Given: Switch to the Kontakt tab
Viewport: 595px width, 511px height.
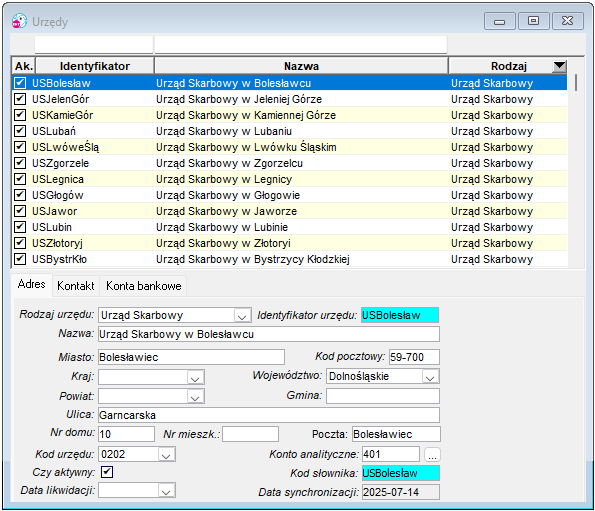Looking at the screenshot, I should coord(76,286).
